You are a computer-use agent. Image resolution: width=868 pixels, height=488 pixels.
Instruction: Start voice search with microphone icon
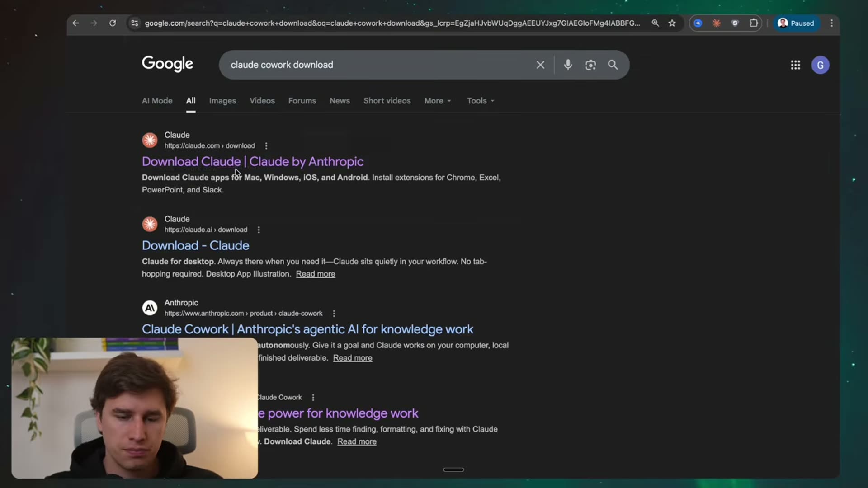(x=568, y=65)
